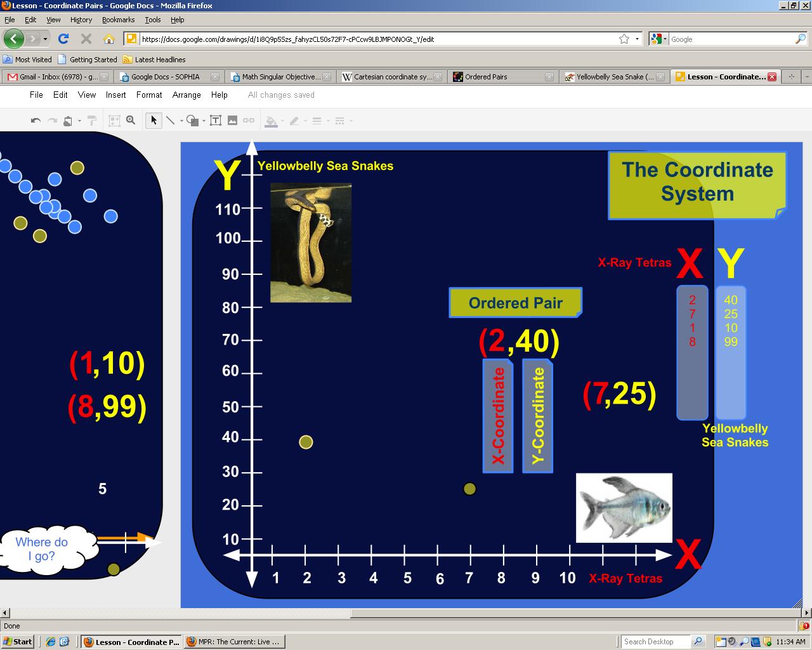Click the Line weight icon
812x650 pixels.
click(317, 121)
